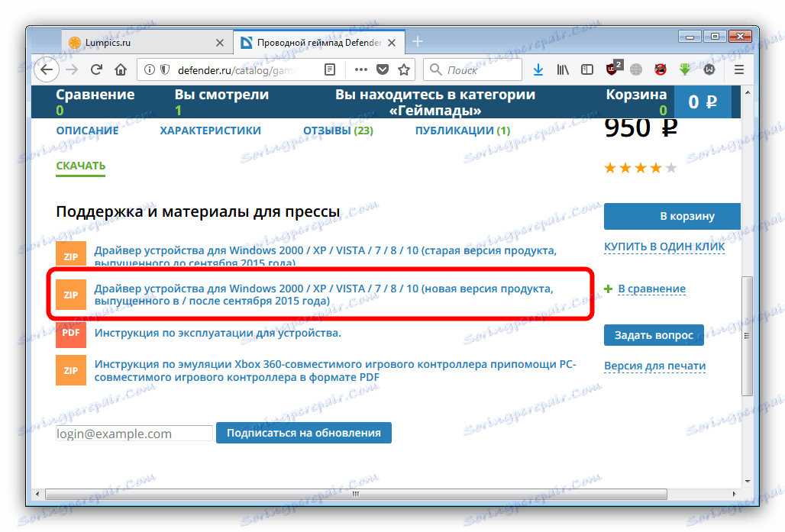Click the star rating row
This screenshot has width=785, height=532.
coord(641,168)
